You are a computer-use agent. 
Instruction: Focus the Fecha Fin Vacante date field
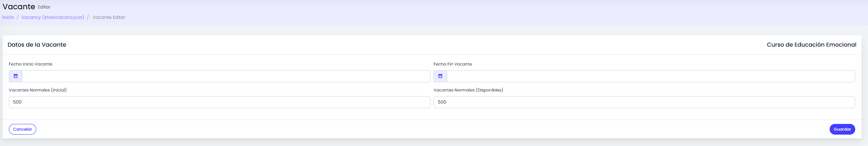tap(651, 76)
